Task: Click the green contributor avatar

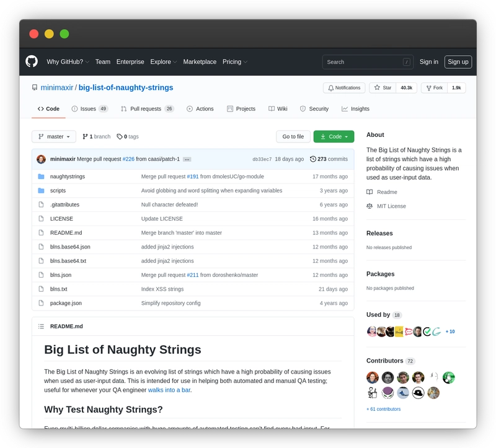Action: tap(448, 377)
